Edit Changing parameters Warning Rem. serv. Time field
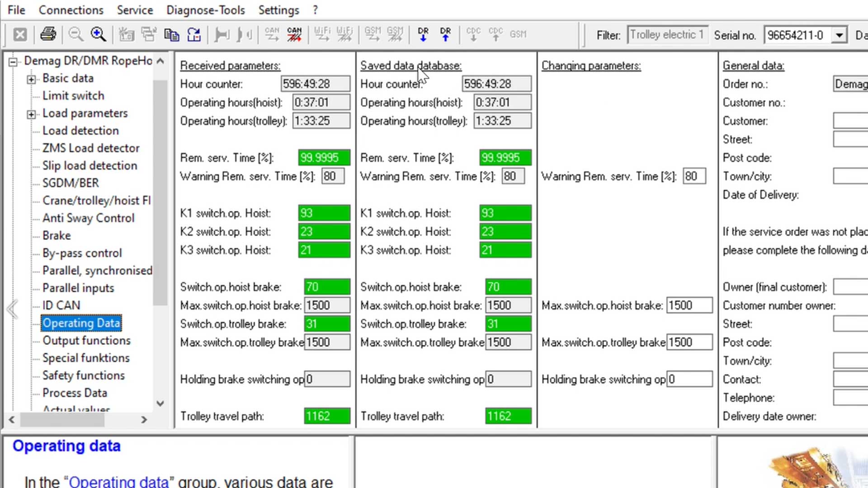 [694, 176]
